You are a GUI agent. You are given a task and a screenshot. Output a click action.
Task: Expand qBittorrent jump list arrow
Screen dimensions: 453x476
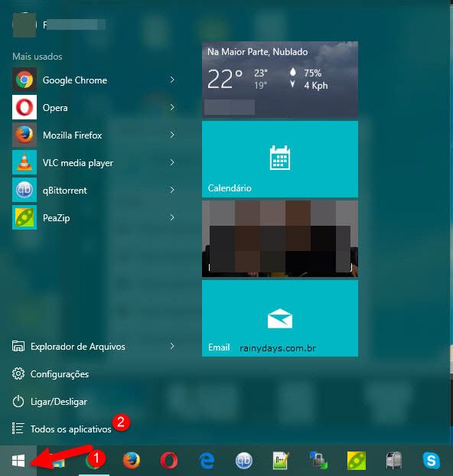pyautogui.click(x=172, y=190)
